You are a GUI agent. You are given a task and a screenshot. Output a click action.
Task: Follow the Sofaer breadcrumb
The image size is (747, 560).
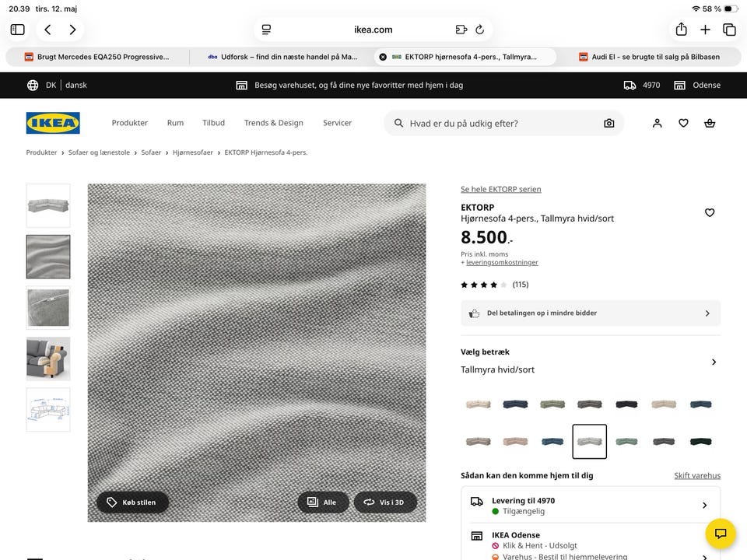(x=151, y=152)
